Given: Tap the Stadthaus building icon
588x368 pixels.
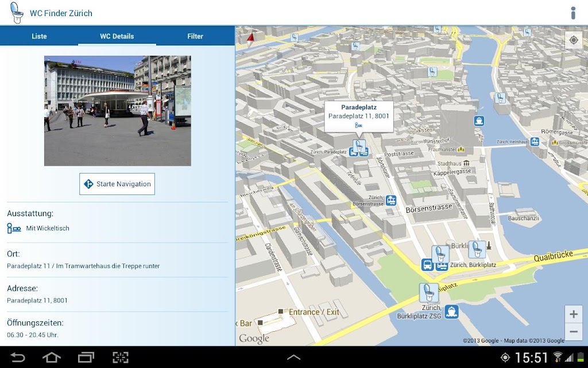Looking at the screenshot, I should pyautogui.click(x=466, y=163).
